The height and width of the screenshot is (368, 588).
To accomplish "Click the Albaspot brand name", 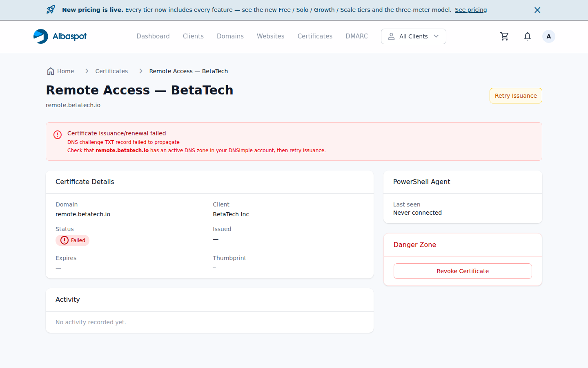I will [x=69, y=36].
